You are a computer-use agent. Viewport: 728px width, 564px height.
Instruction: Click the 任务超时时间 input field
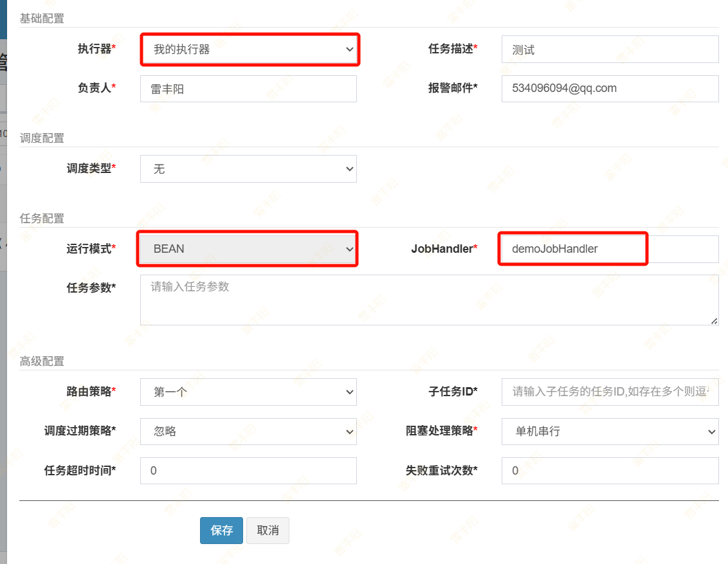[x=248, y=471]
